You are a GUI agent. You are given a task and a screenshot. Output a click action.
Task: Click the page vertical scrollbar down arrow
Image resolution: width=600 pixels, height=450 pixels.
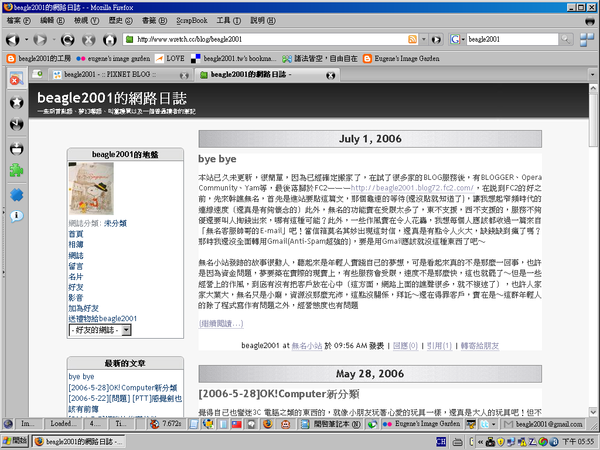click(x=593, y=412)
